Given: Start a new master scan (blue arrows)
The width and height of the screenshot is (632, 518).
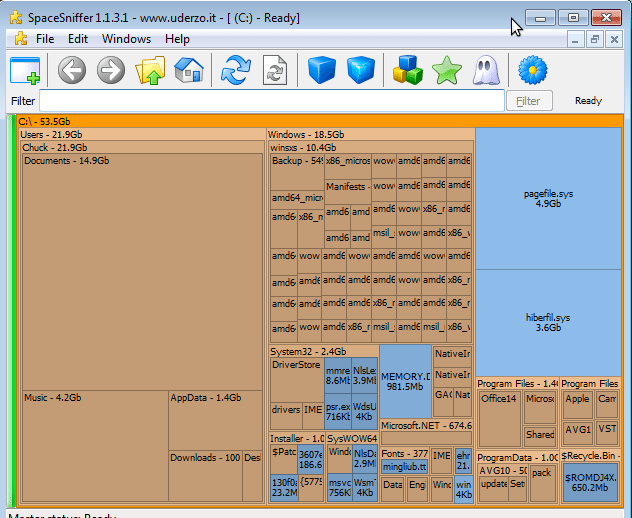Looking at the screenshot, I should pos(236,70).
